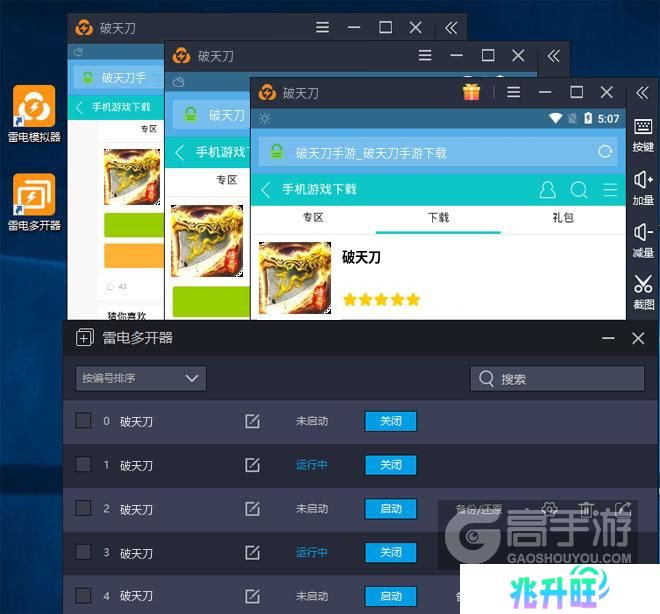Click 关闭 button for instance 3

click(391, 553)
